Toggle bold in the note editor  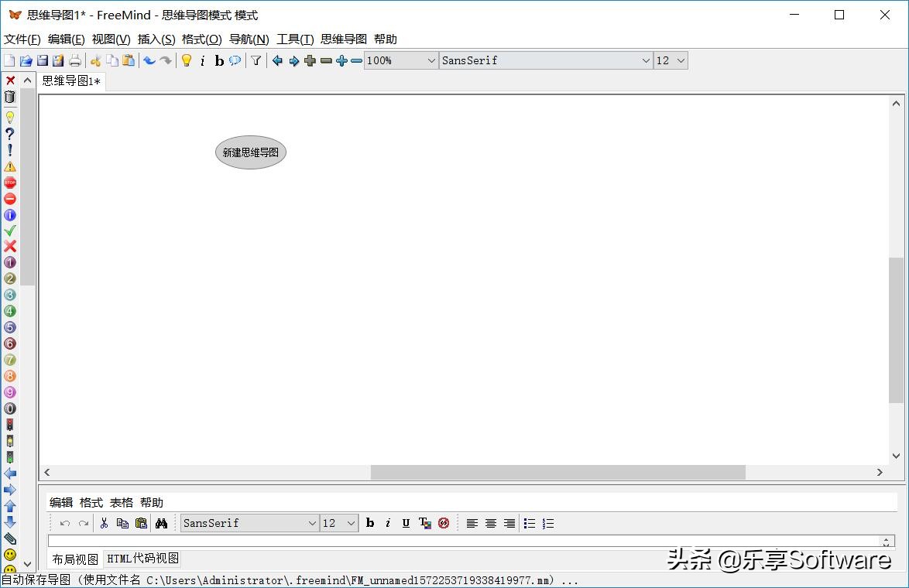[370, 524]
